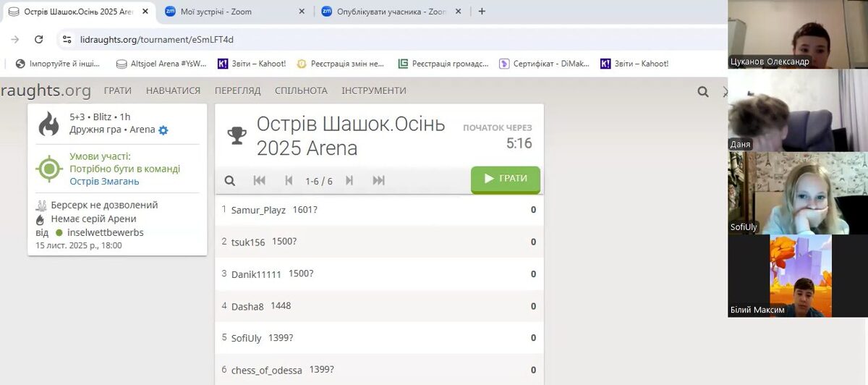Open the НАВЧАТИСЯ menu

pyautogui.click(x=173, y=90)
